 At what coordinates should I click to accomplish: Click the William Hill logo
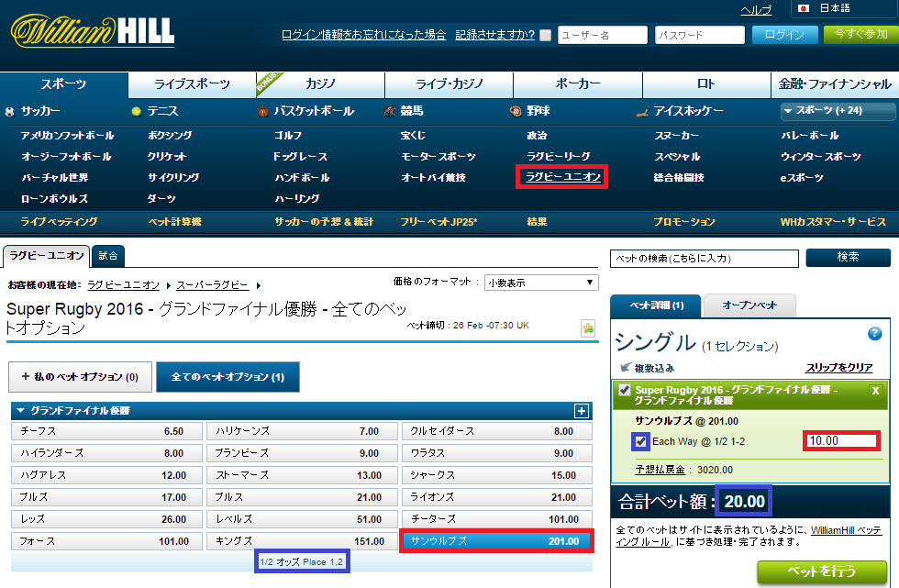93,31
